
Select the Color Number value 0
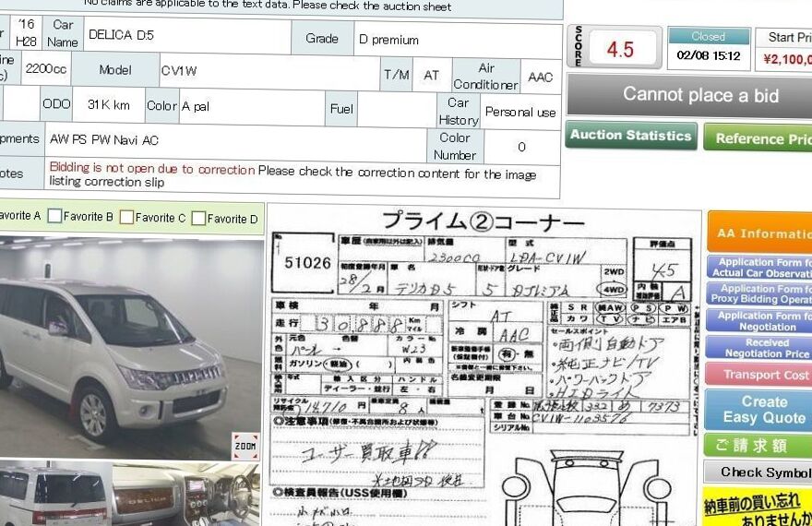click(521, 147)
